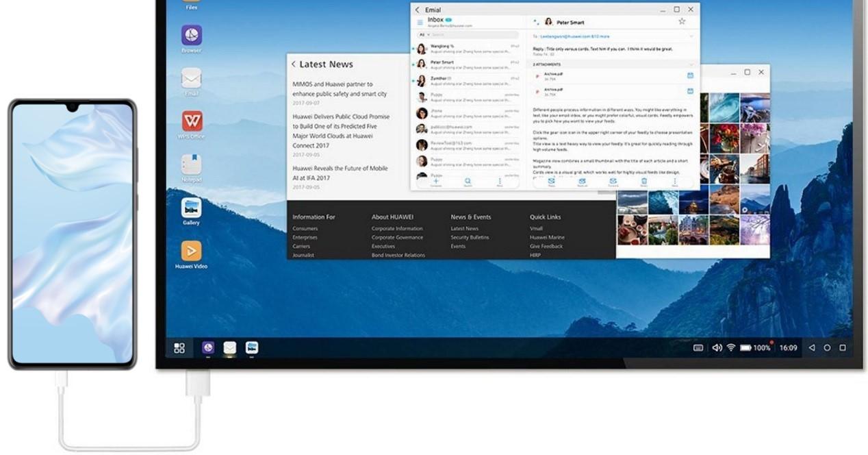Switch to Browser in the taskbar

[x=208, y=348]
